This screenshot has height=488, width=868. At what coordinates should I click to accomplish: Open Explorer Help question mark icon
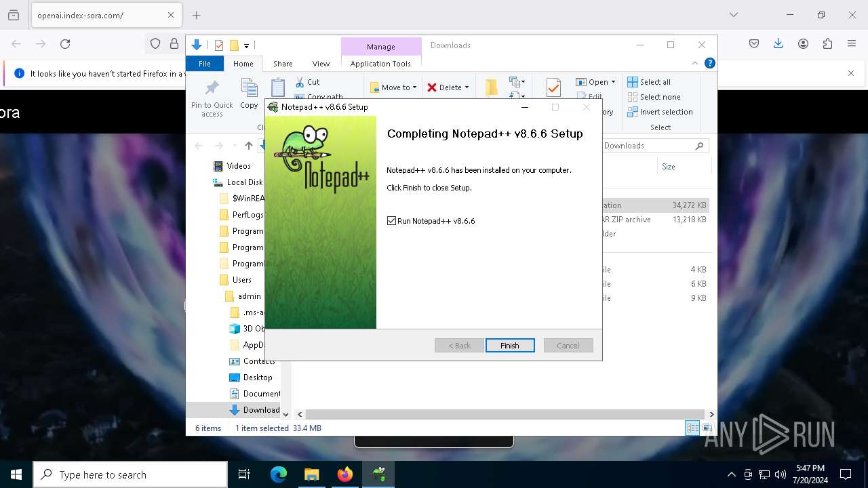(x=709, y=63)
